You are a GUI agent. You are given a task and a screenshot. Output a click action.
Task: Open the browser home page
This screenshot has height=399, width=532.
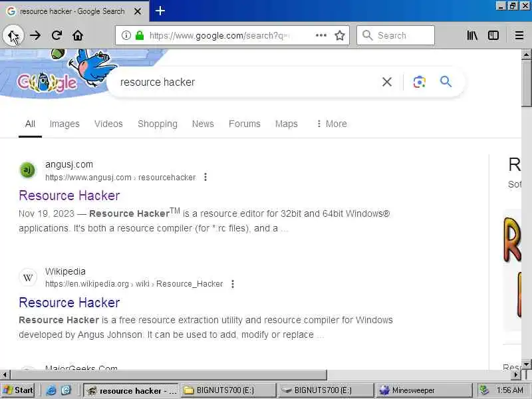click(78, 35)
